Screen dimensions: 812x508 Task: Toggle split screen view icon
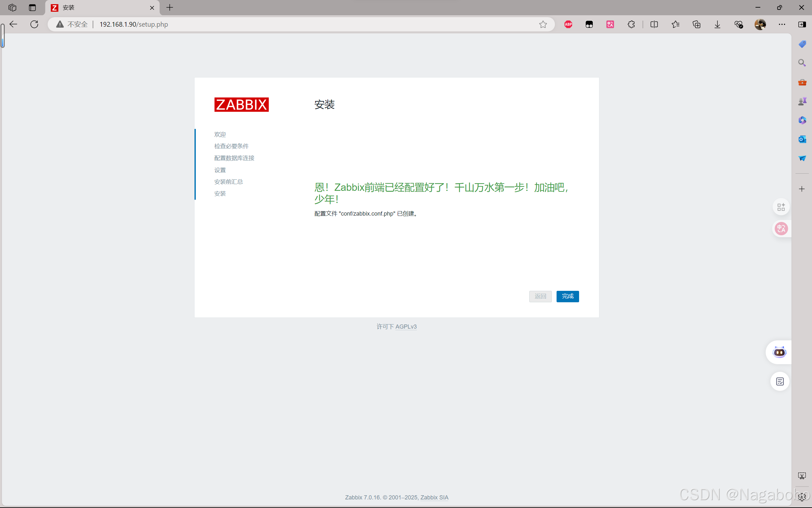click(x=654, y=24)
